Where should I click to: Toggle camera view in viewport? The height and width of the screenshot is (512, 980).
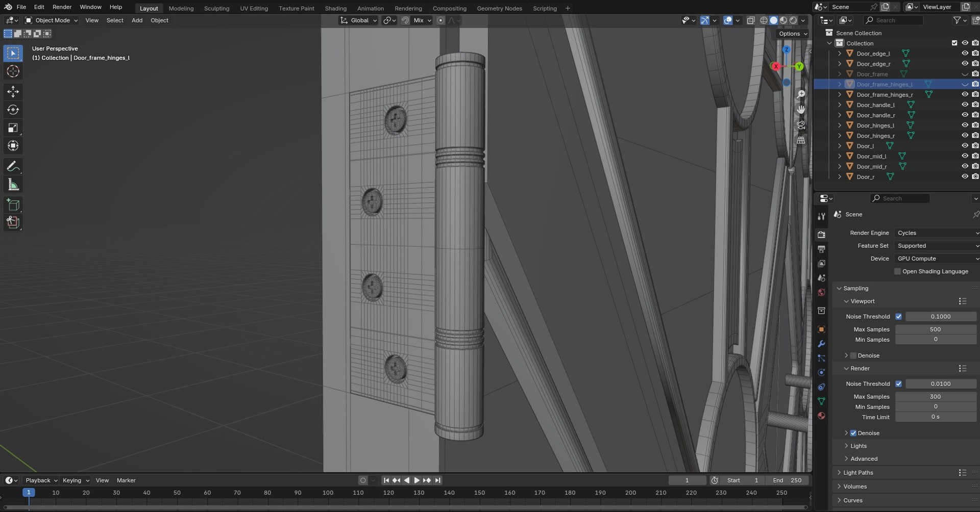pos(801,125)
